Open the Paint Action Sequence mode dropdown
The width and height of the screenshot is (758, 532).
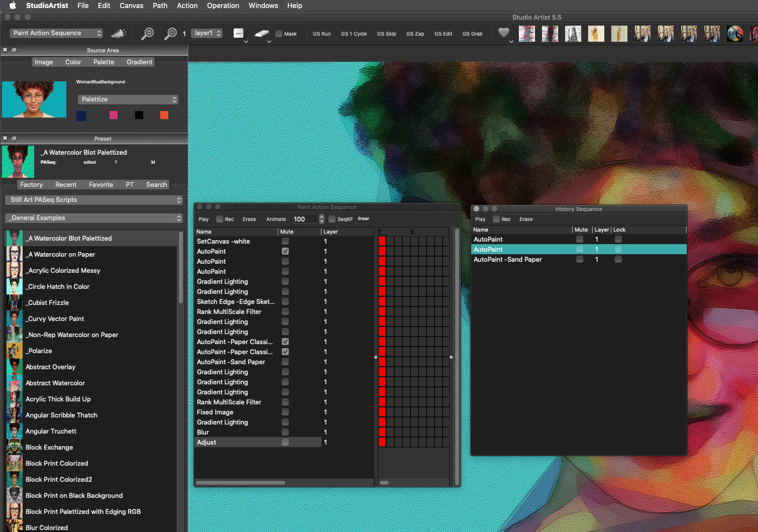pos(56,33)
